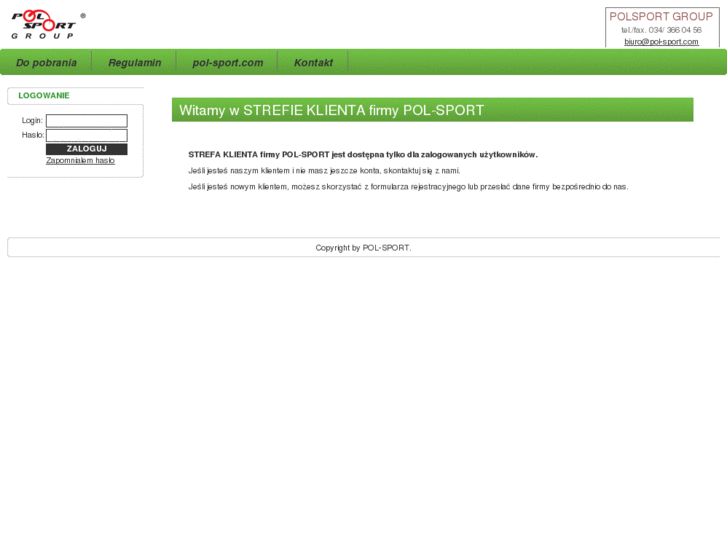Viewport: 727px width, 545px height.
Task: Focus the Hasło password field
Action: tap(87, 135)
